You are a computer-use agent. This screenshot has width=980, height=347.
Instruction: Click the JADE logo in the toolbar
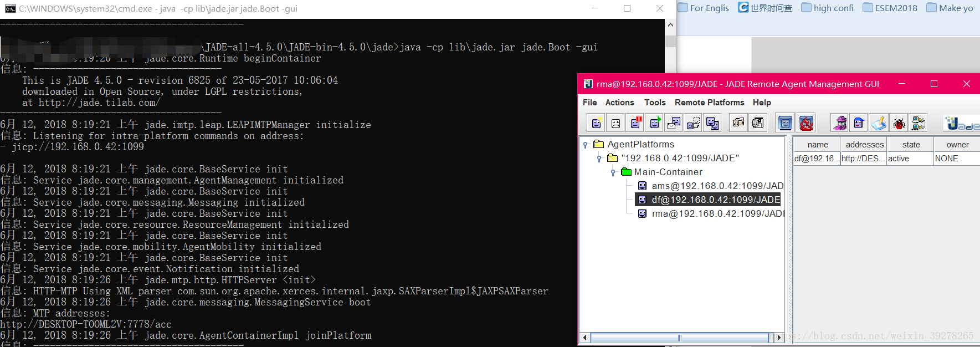pos(962,123)
